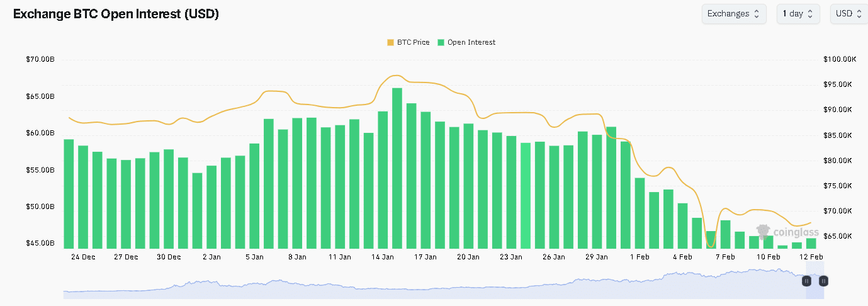Click the $70.00B left axis label
Image resolution: width=868 pixels, height=306 pixels.
click(40, 60)
